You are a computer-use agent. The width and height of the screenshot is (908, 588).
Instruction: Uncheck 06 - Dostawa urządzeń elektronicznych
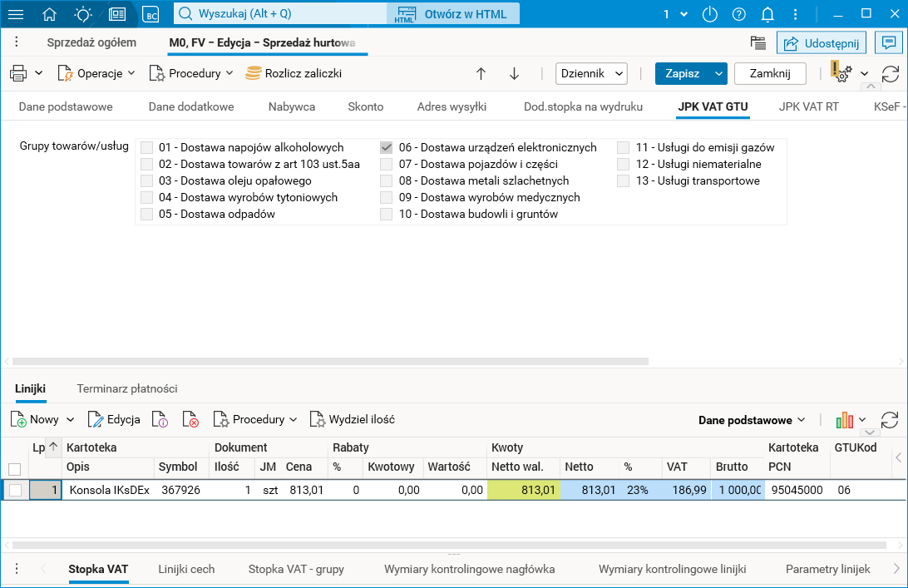387,147
